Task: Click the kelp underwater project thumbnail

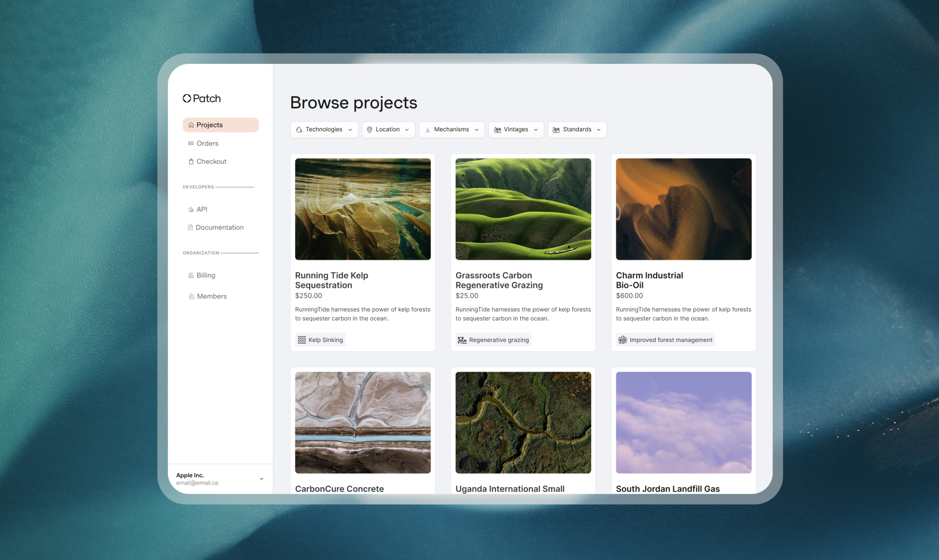Action: [x=363, y=209]
